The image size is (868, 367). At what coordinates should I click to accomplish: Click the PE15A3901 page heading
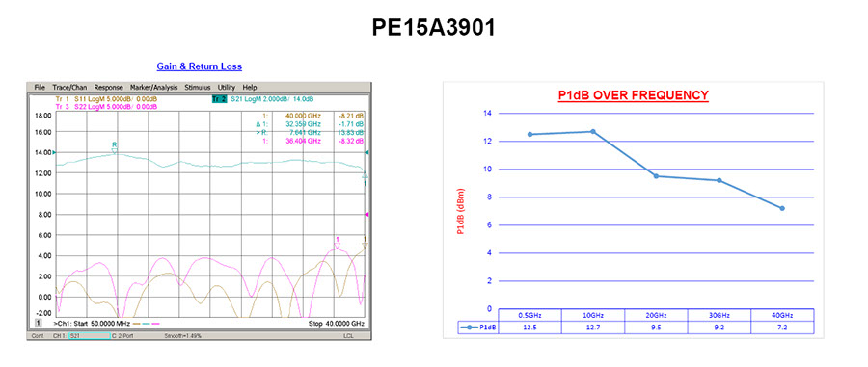point(433,28)
